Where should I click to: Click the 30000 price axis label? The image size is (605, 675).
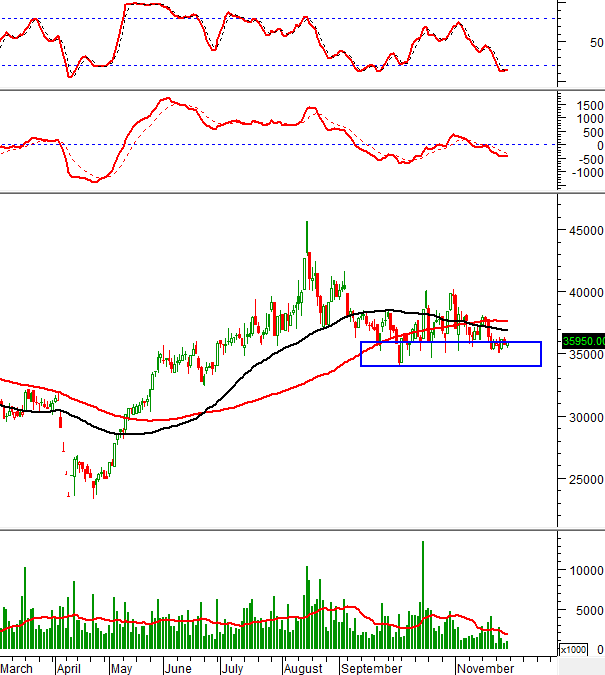(x=580, y=417)
